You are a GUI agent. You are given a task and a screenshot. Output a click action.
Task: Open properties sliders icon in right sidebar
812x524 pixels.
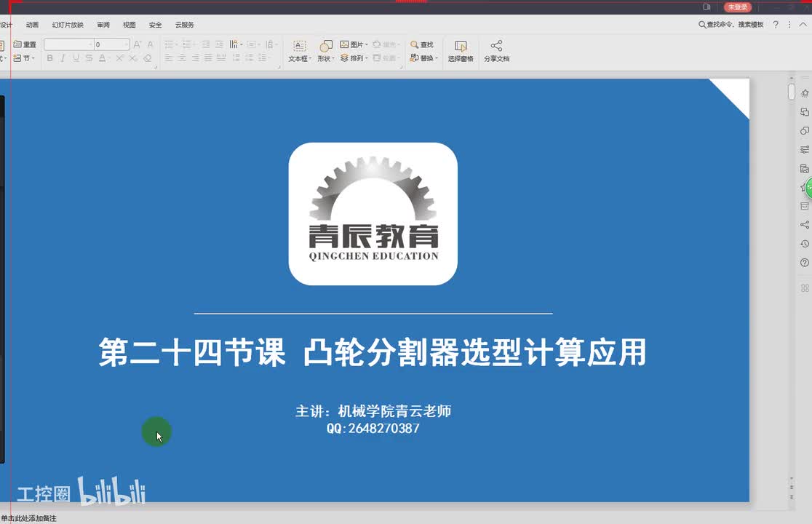pyautogui.click(x=804, y=150)
